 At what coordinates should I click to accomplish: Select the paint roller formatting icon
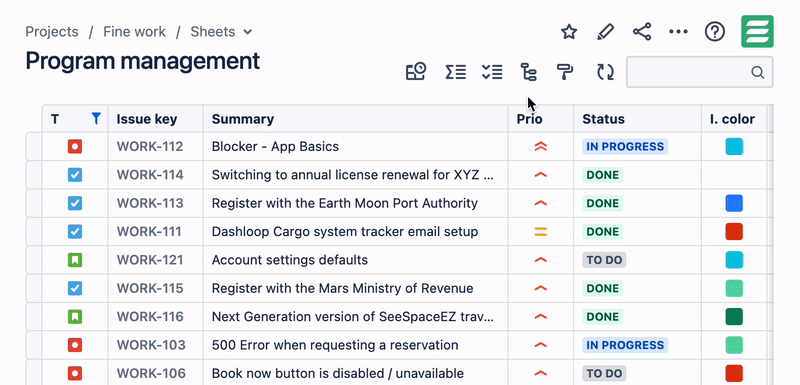[565, 72]
